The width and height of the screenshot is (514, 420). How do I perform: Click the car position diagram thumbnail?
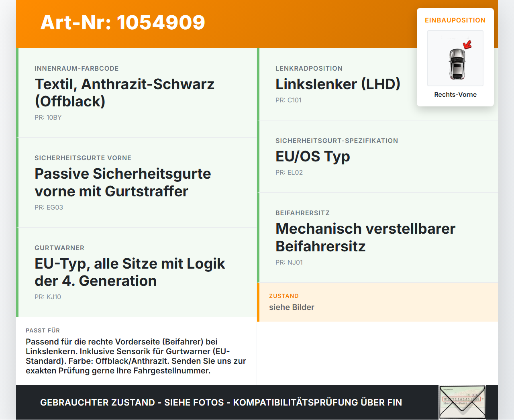455,58
